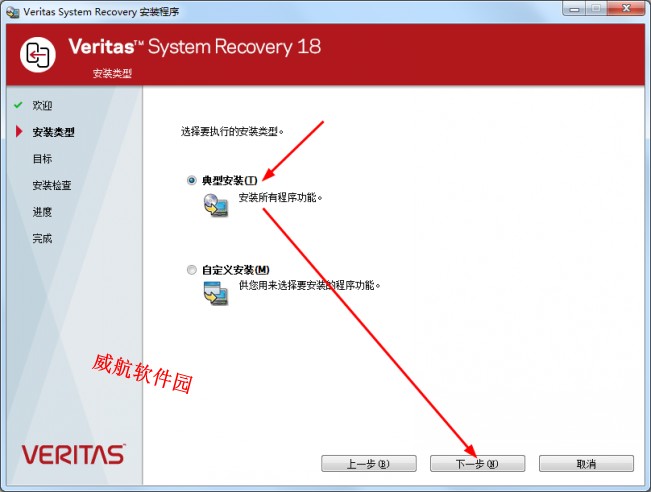Click the Veritas System Recovery logo icon
Viewport: 651px width, 492px height.
coord(38,55)
